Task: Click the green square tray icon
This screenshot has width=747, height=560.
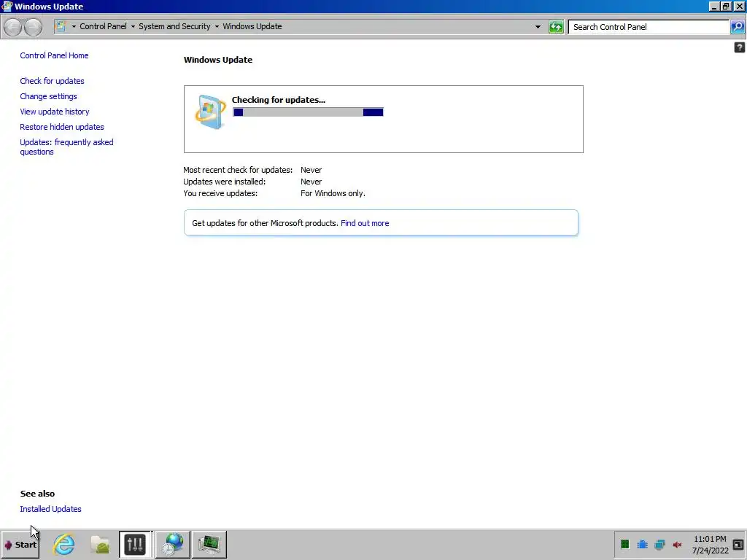Action: [625, 544]
